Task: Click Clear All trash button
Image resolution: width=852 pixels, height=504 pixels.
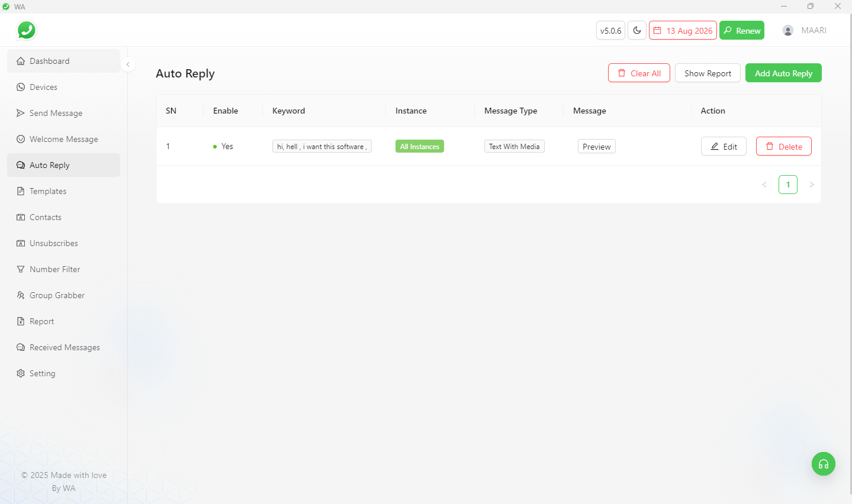Action: [639, 73]
